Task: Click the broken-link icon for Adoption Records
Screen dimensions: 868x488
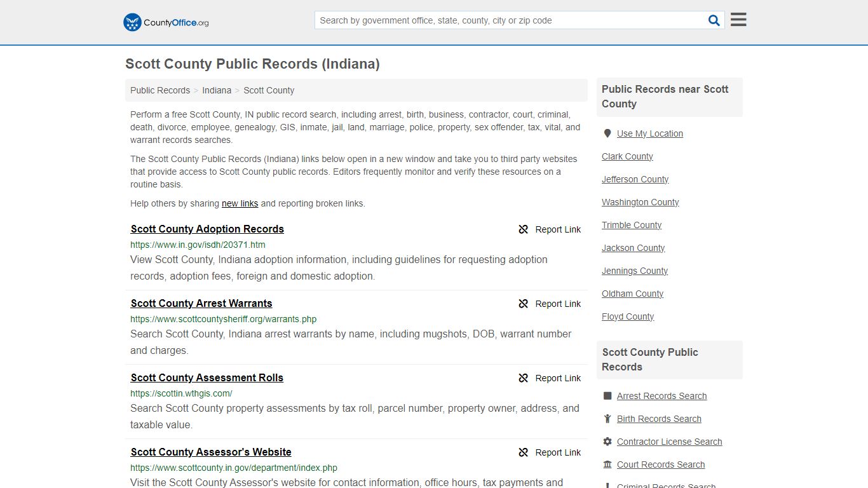Action: tap(524, 229)
